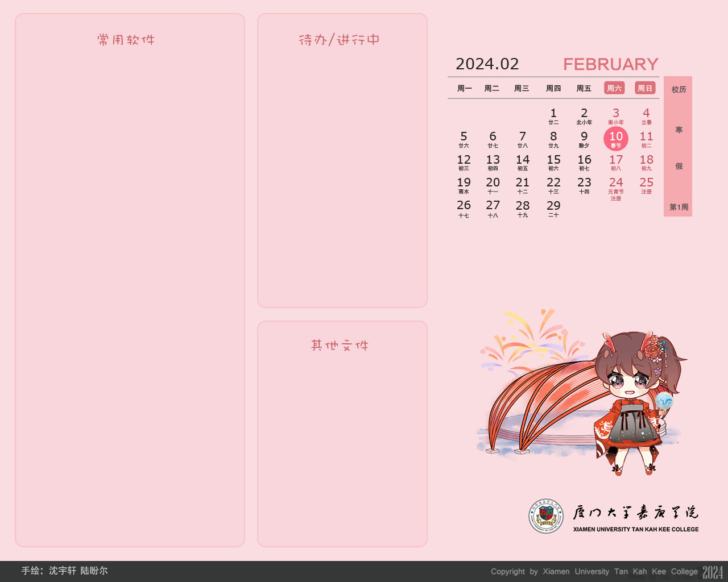The width and height of the screenshot is (728, 582).
Task: Click the 2024.02 date heading
Action: (x=487, y=64)
